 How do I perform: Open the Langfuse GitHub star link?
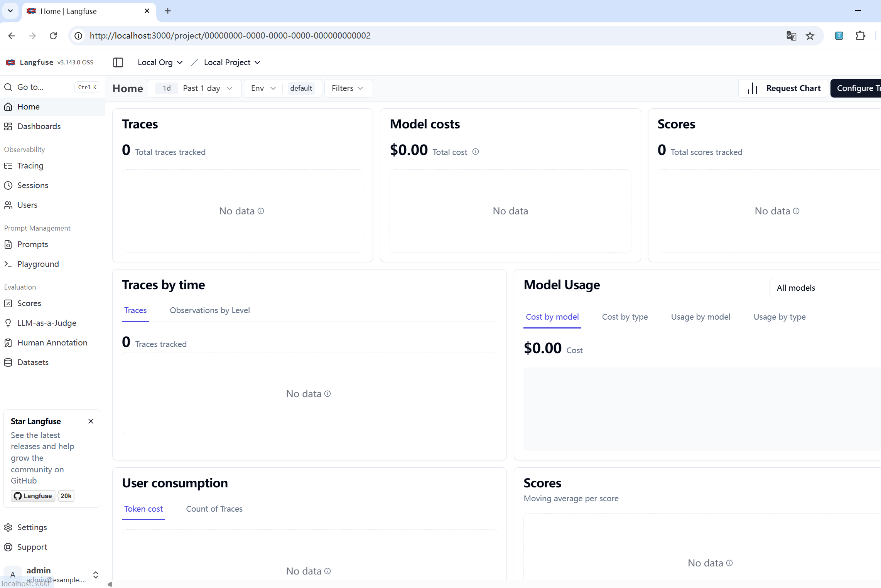click(33, 496)
